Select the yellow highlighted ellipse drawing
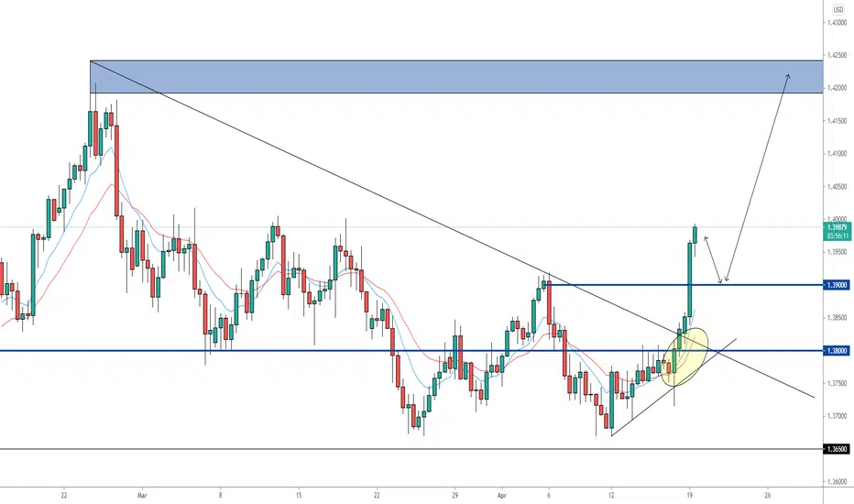Screen dimensions: 854x504 pyautogui.click(x=685, y=356)
